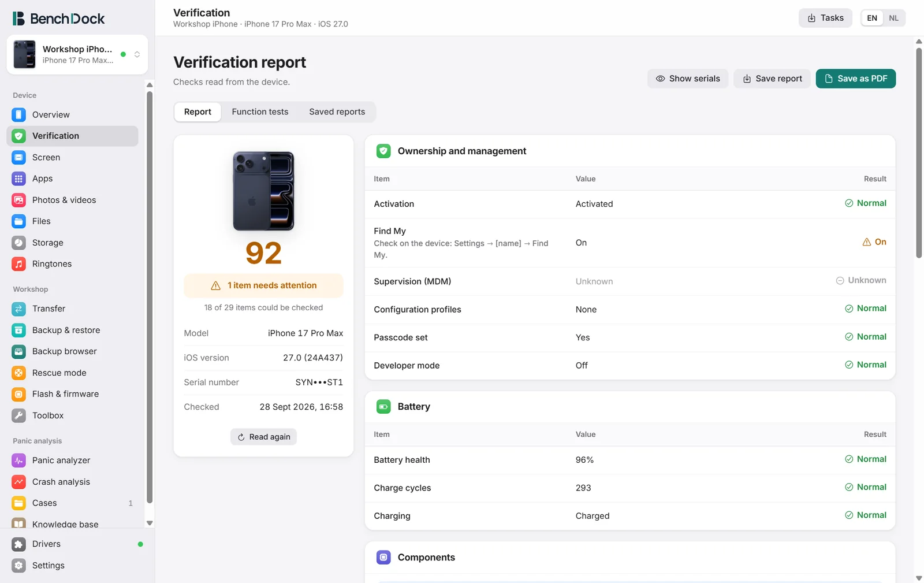Click the Charging Charged value
This screenshot has height=583, width=924.
pyautogui.click(x=593, y=516)
